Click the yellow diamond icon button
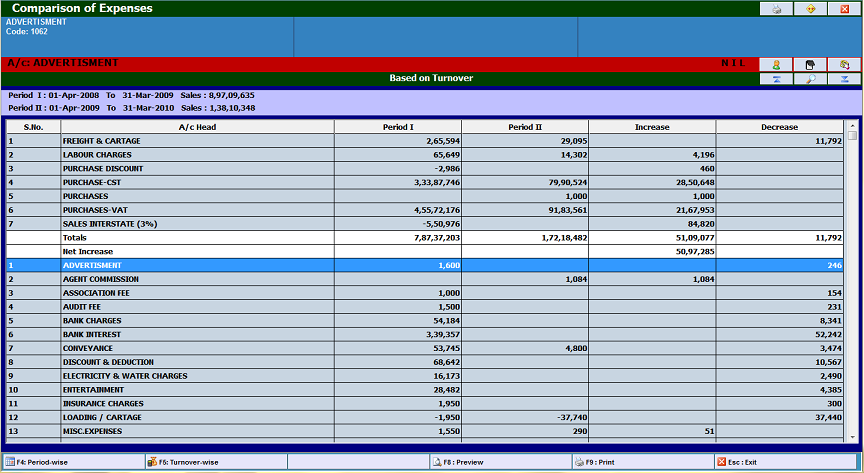The height and width of the screenshot is (473, 864). coord(811,9)
